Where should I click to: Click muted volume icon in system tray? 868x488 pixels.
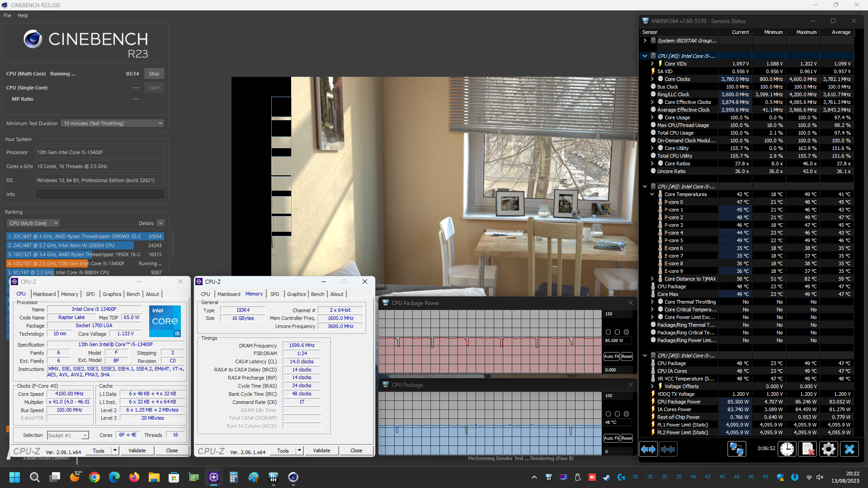(x=820, y=477)
